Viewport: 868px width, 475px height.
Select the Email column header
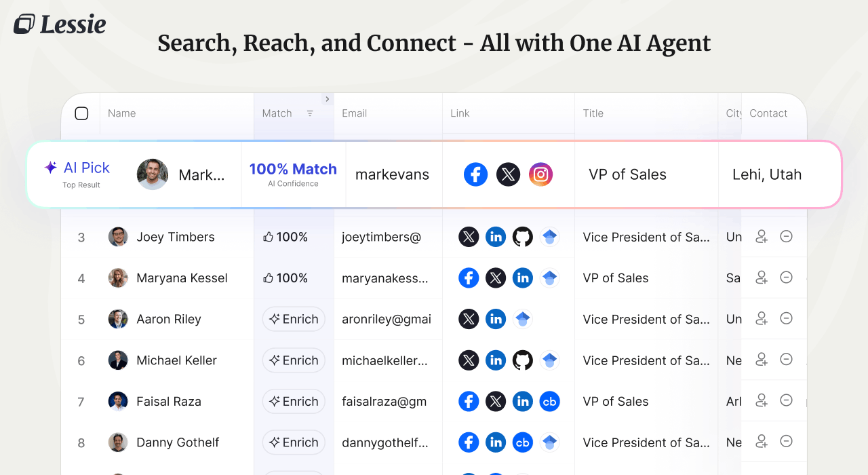coord(354,113)
